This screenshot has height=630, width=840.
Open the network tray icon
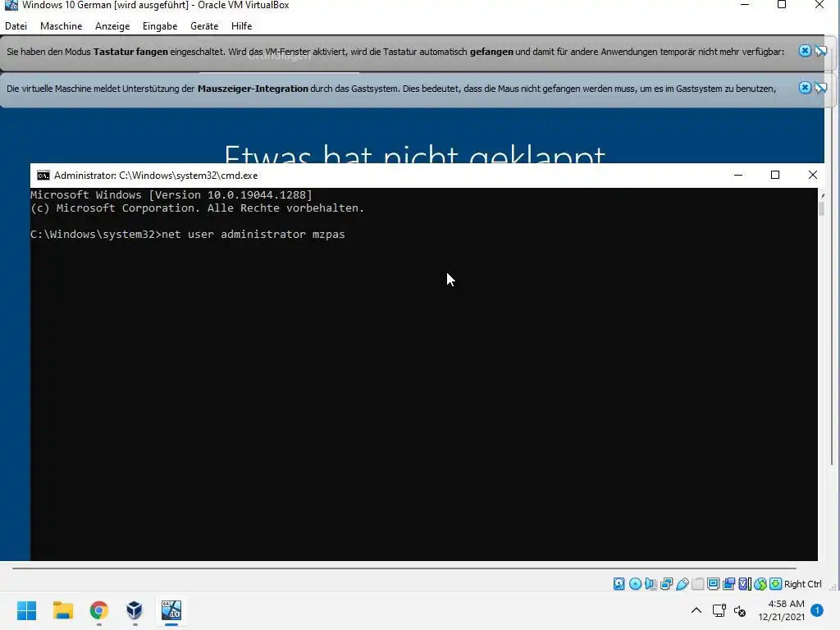[719, 610]
